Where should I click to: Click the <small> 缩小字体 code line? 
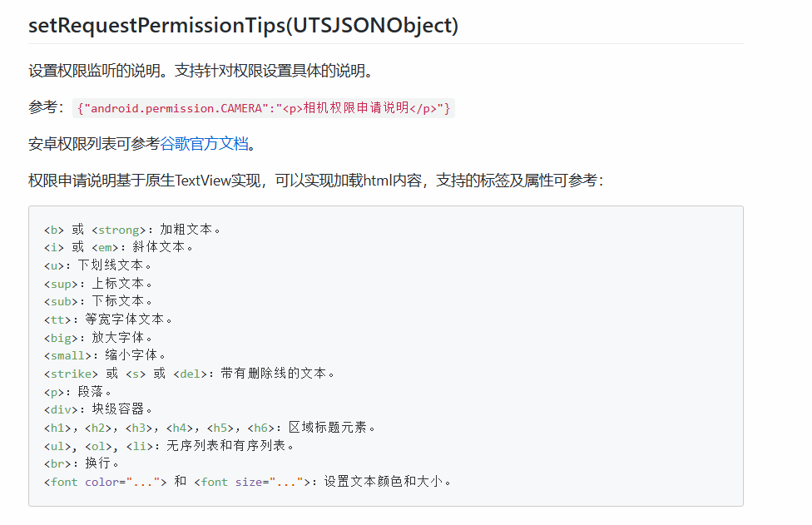pos(106,355)
